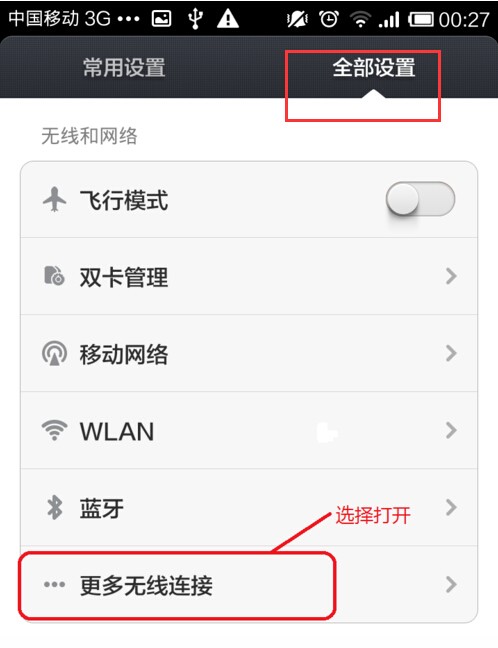
Task: Tap the 00:27 clock in the status bar
Action: pyautogui.click(x=464, y=19)
